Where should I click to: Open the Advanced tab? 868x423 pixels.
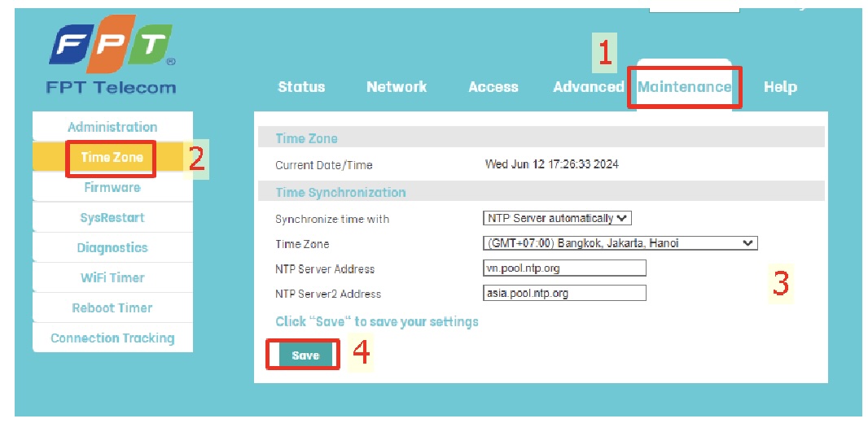coord(588,87)
